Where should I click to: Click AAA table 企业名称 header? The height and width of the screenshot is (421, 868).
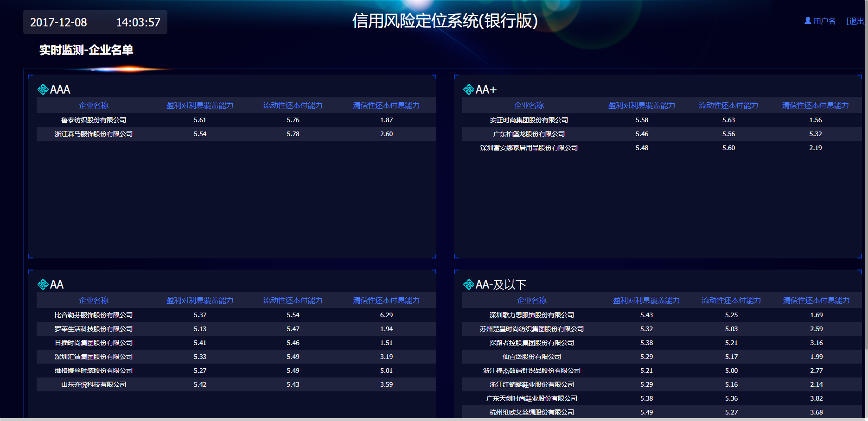click(94, 106)
